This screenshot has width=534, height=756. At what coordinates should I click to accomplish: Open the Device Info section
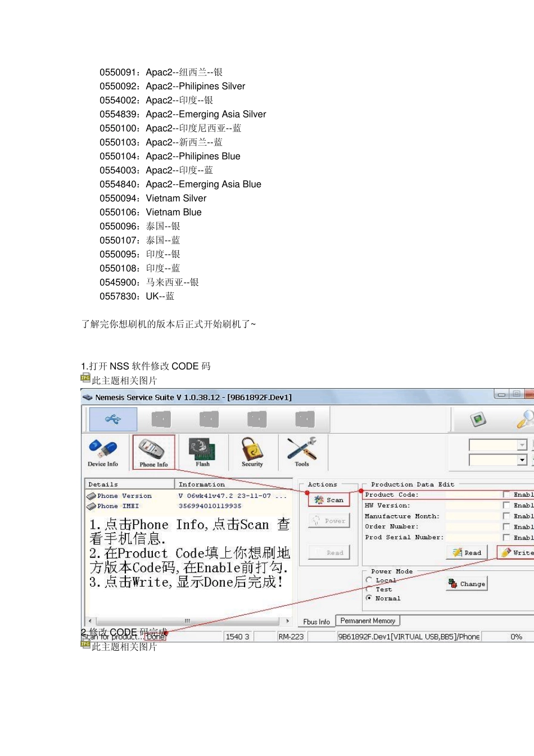(103, 452)
